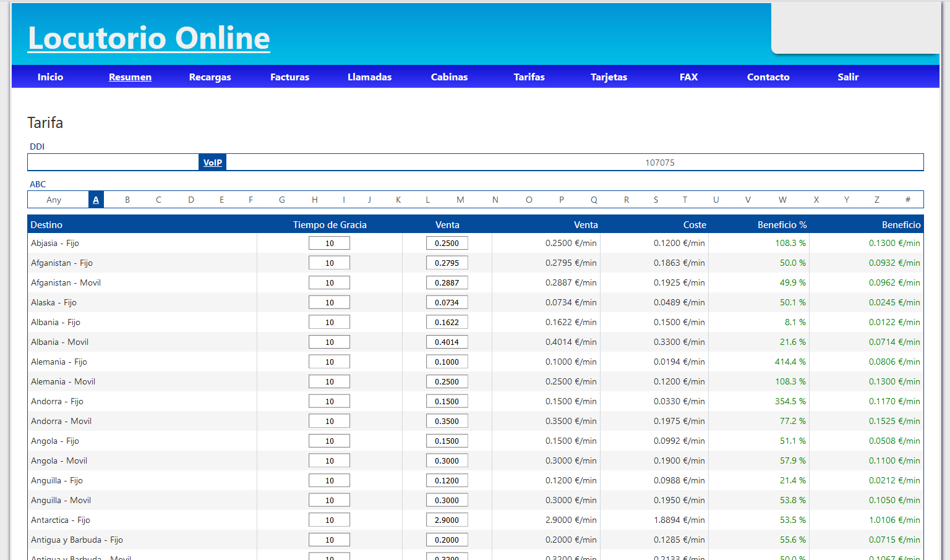Edit the Afganistan - Fijo Venta field
This screenshot has width=950, height=560.
(x=447, y=263)
